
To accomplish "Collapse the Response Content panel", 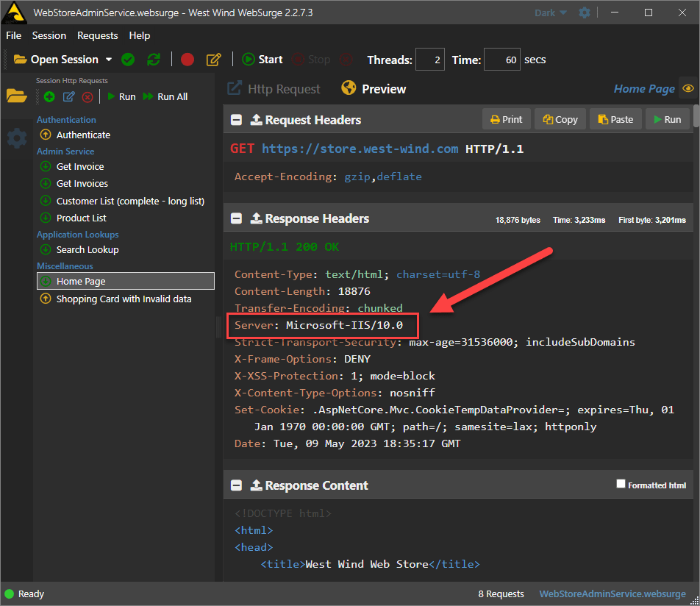I will tap(236, 485).
